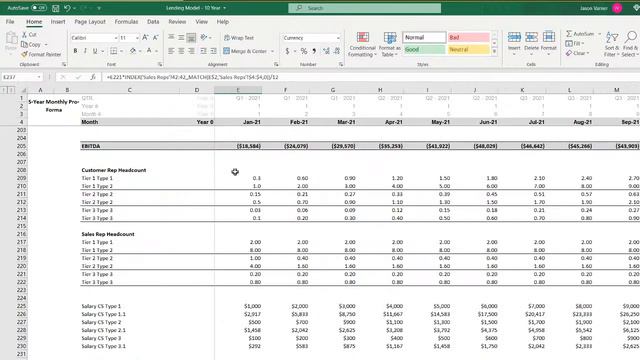The width and height of the screenshot is (640, 360).
Task: Click the Percent Style icon
Action: pyautogui.click(x=304, y=51)
